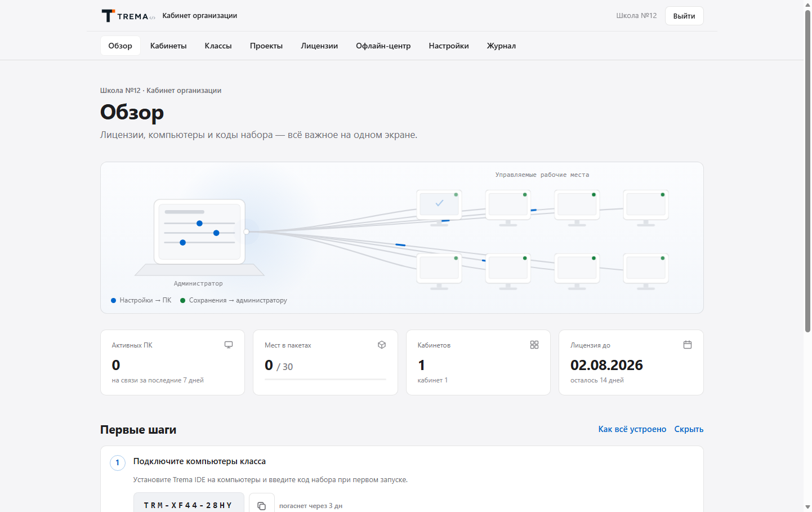Click the step 1 number badge
This screenshot has width=812, height=512.
click(x=117, y=463)
